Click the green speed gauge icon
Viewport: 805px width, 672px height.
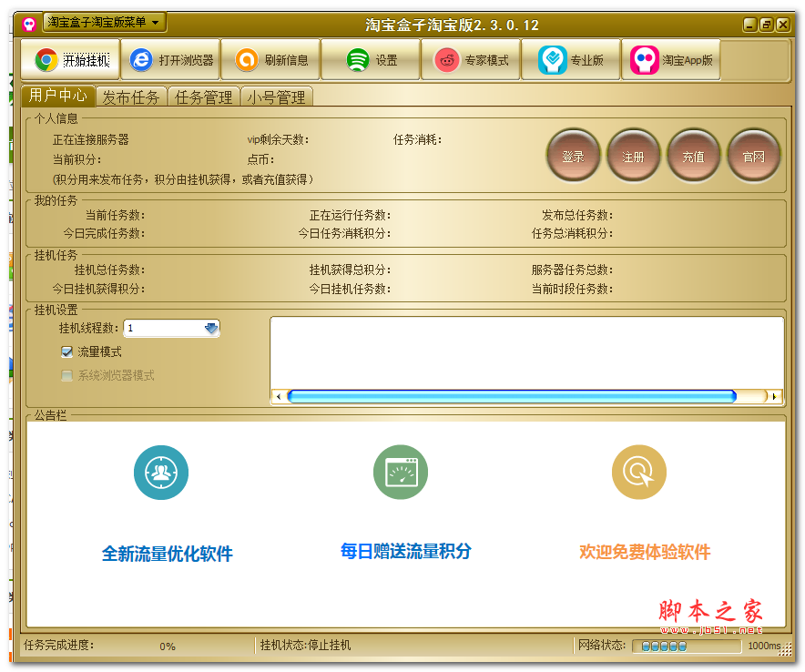pos(401,473)
